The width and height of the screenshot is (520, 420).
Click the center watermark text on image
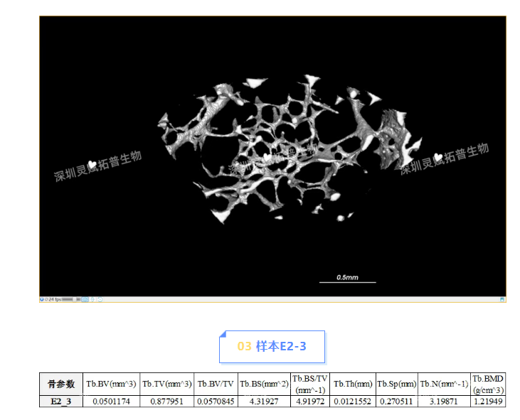[x=274, y=161]
